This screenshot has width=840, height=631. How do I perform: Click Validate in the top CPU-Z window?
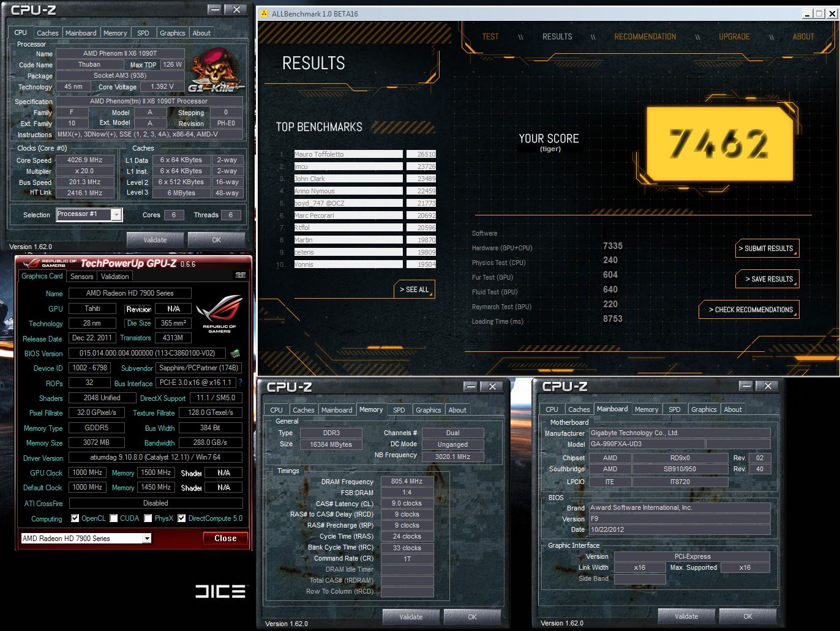(155, 240)
